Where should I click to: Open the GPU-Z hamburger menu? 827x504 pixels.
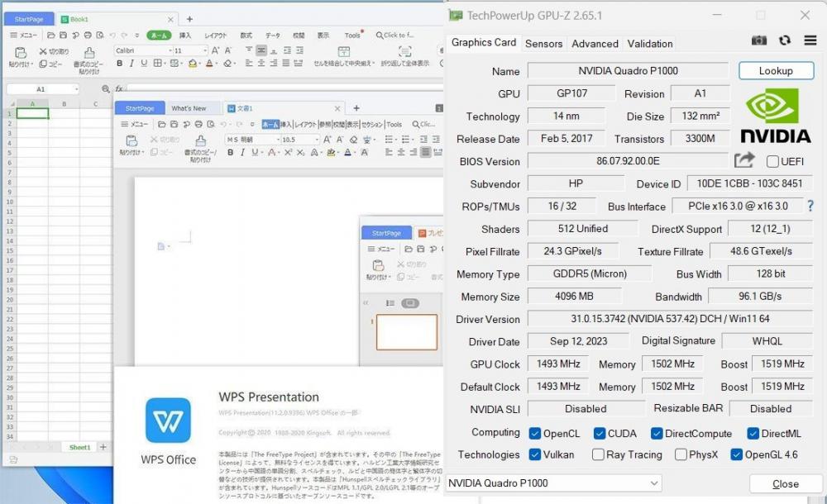(810, 40)
